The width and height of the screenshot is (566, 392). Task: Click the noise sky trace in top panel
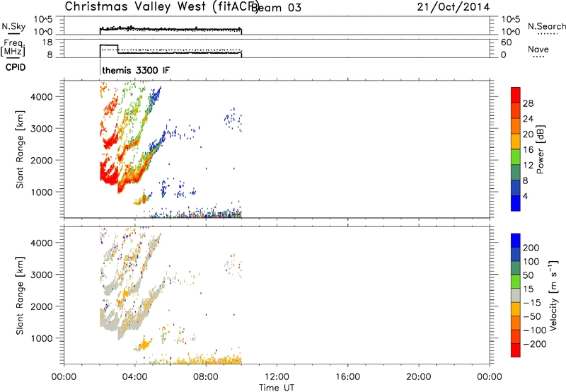(171, 29)
